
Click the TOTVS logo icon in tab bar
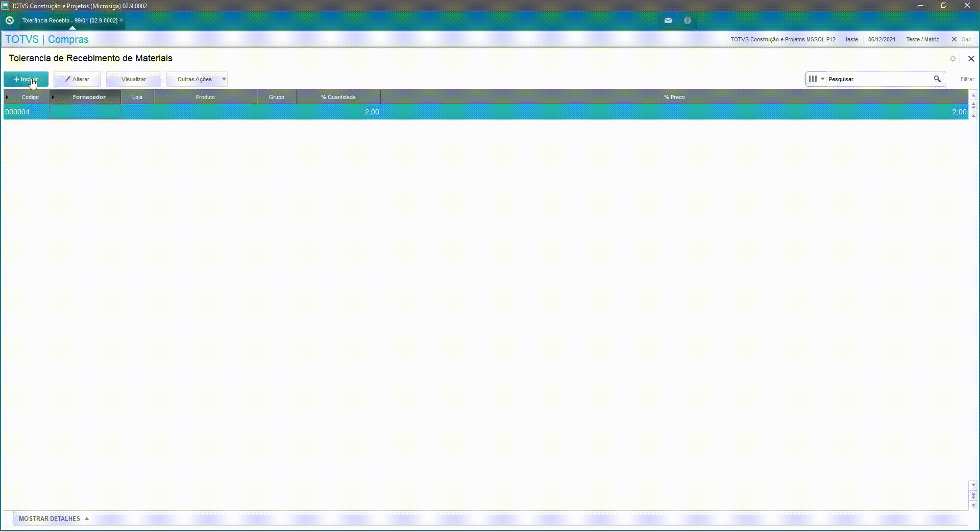[10, 20]
